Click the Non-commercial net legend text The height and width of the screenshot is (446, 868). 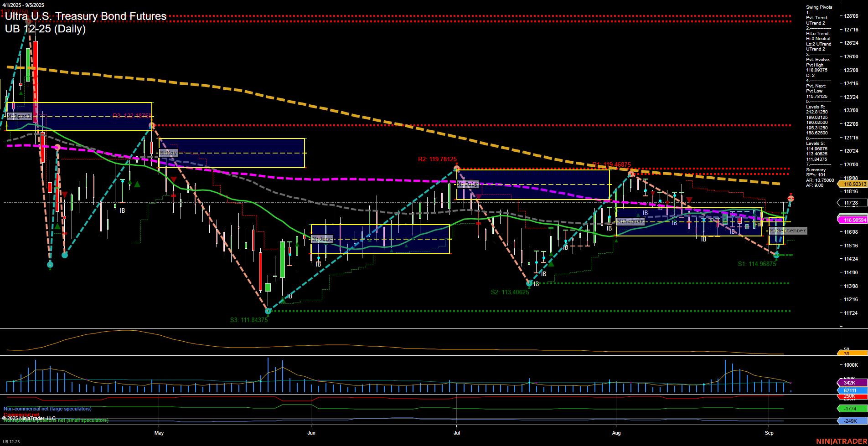[x=47, y=409]
